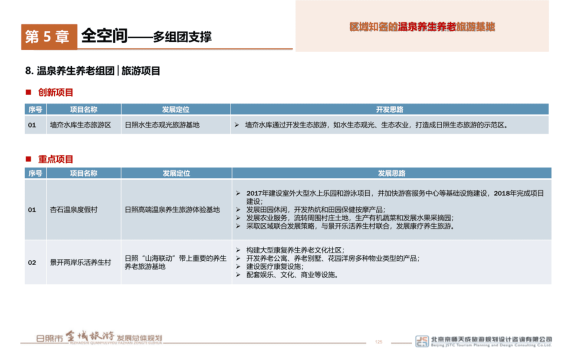The width and height of the screenshot is (570, 360).
Task: Select the title text '全空间——多组团支撑'
Action: tap(146, 36)
